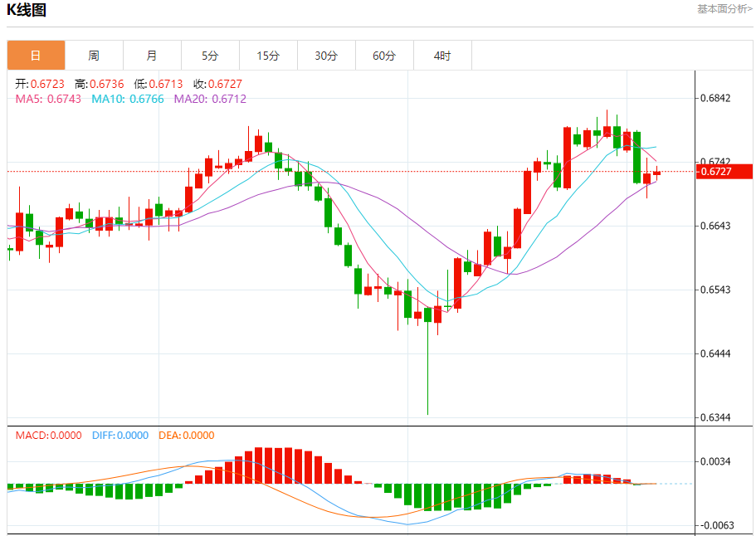Click the MA10: 0.6766 label
Viewport: 756px width, 536px height.
point(128,99)
